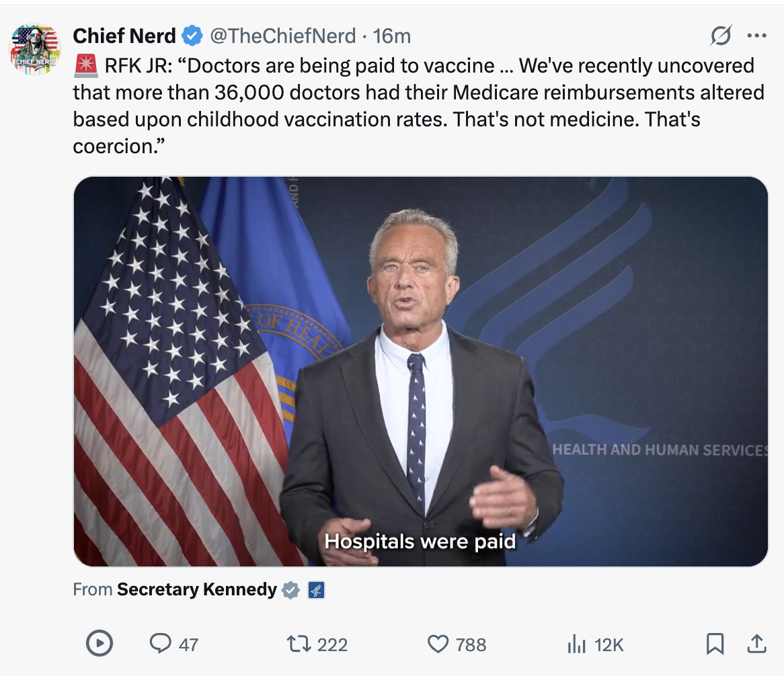The width and height of the screenshot is (784, 676).
Task: Click the Grok slashed-circle icon
Action: 720,36
